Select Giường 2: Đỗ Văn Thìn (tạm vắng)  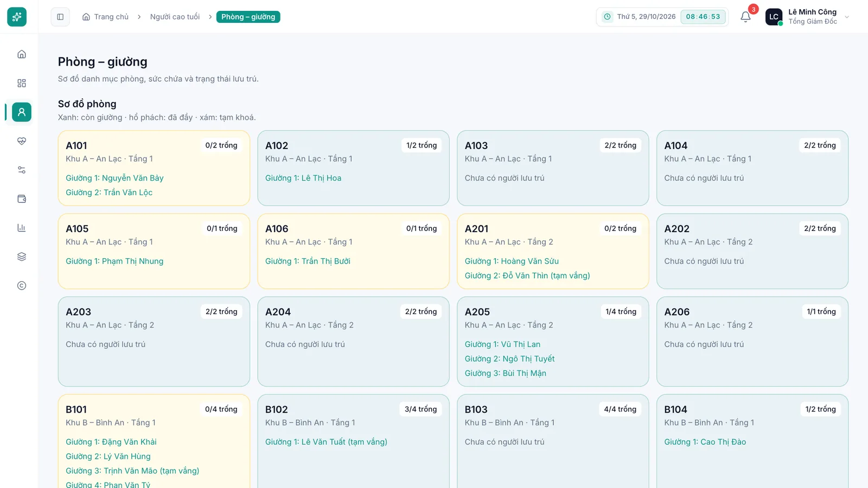(527, 275)
